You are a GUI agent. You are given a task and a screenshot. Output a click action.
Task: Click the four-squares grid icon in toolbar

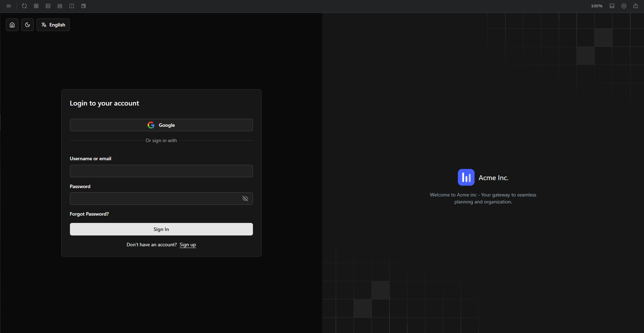tap(36, 6)
